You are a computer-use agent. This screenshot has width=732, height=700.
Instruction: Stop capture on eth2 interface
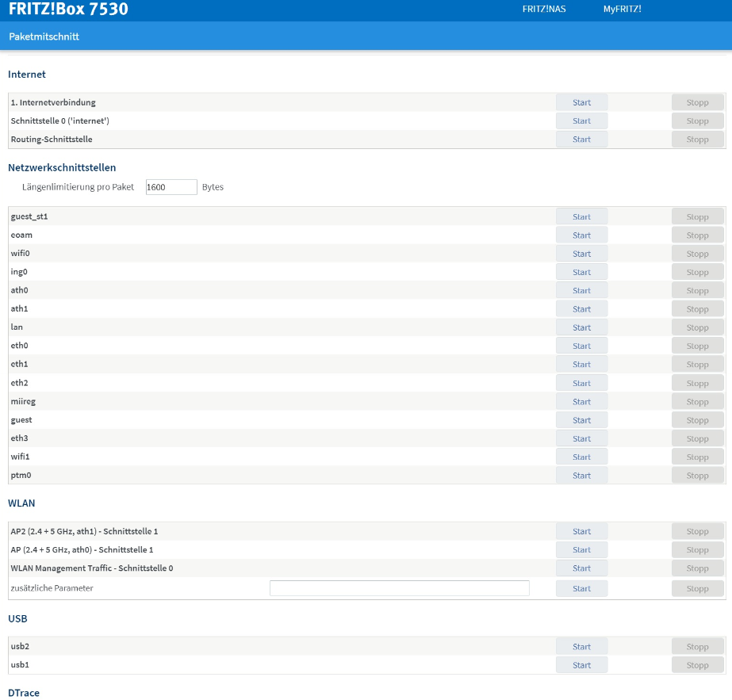click(697, 384)
